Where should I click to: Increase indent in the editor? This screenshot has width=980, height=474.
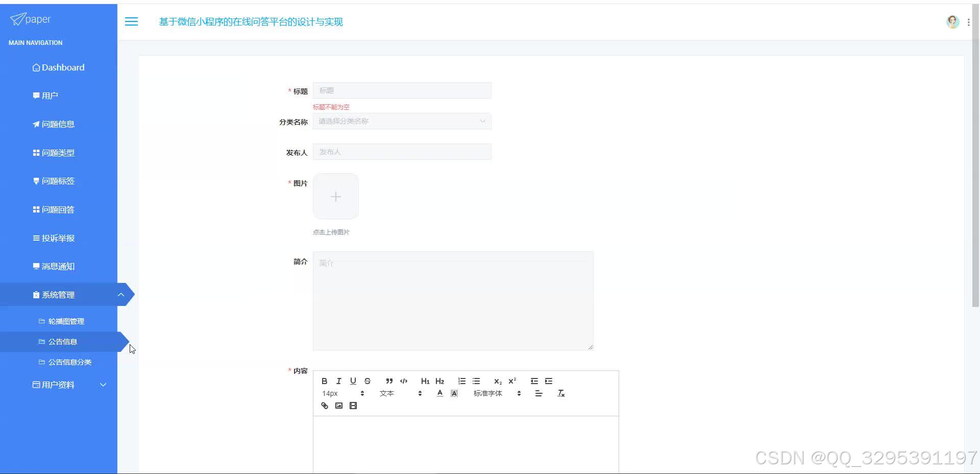(548, 381)
